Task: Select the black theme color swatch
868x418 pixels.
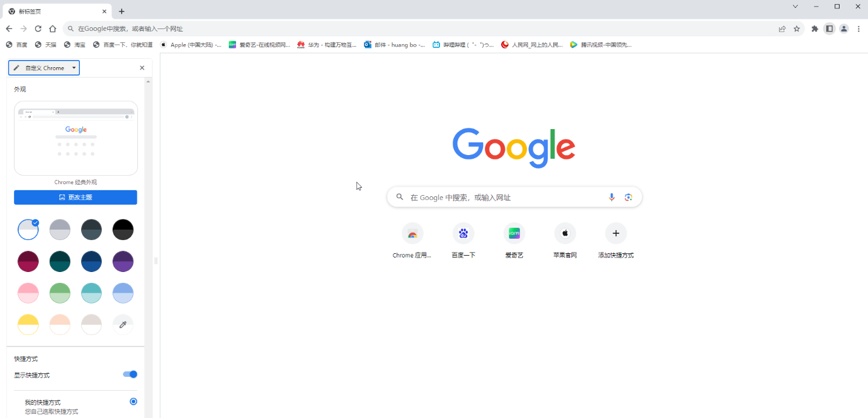Action: pyautogui.click(x=123, y=230)
